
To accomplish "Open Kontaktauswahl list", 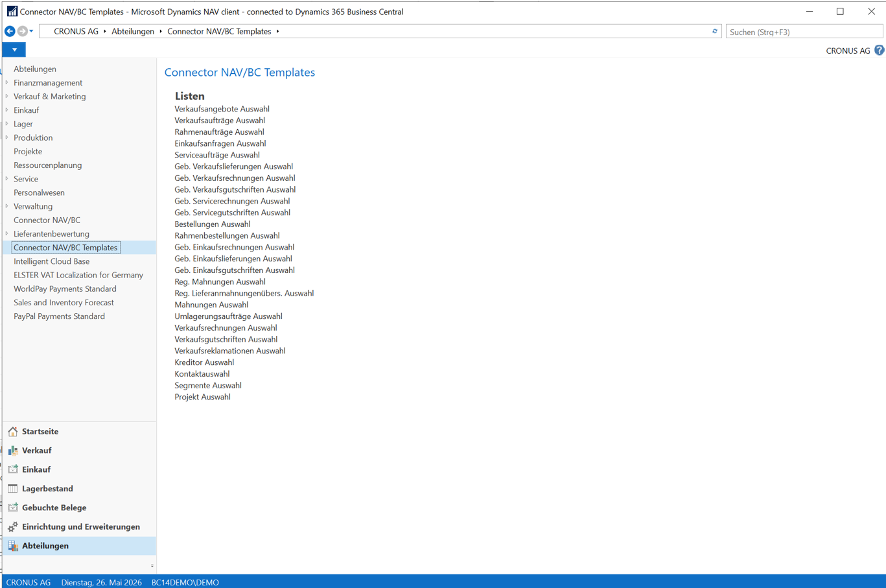I will 202,374.
